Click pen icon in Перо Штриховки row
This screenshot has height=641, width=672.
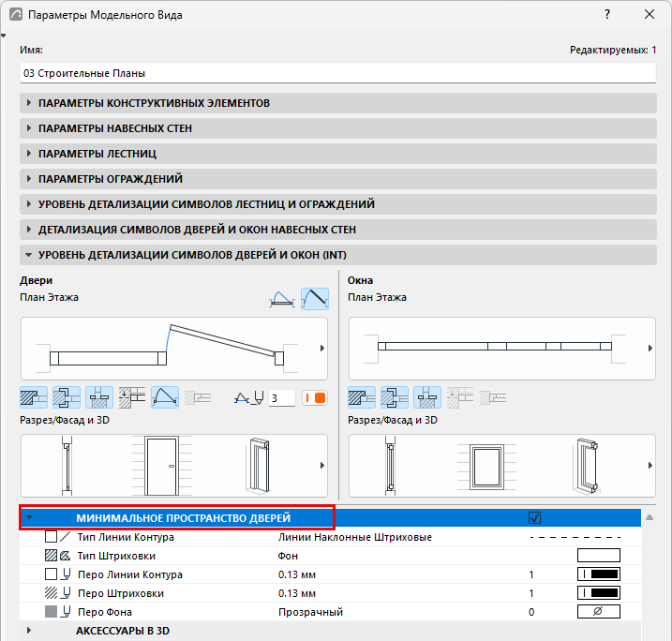tap(67, 593)
